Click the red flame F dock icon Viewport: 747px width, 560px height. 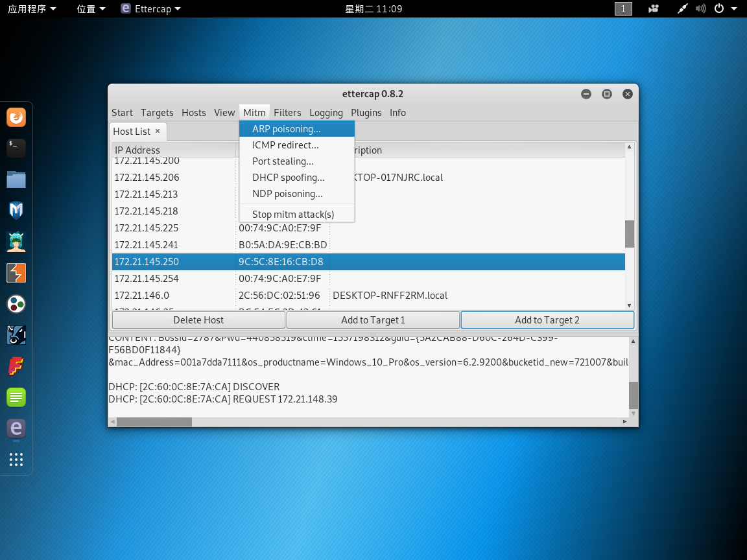pos(16,366)
